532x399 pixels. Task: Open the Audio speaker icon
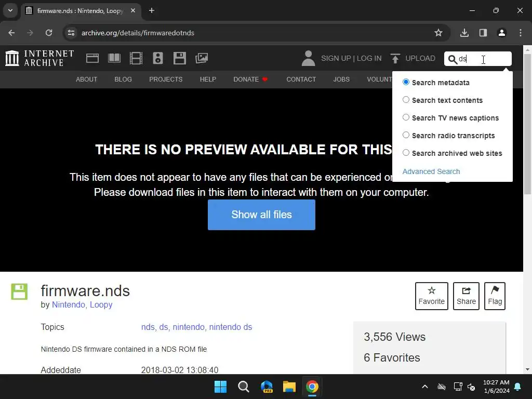pyautogui.click(x=158, y=58)
